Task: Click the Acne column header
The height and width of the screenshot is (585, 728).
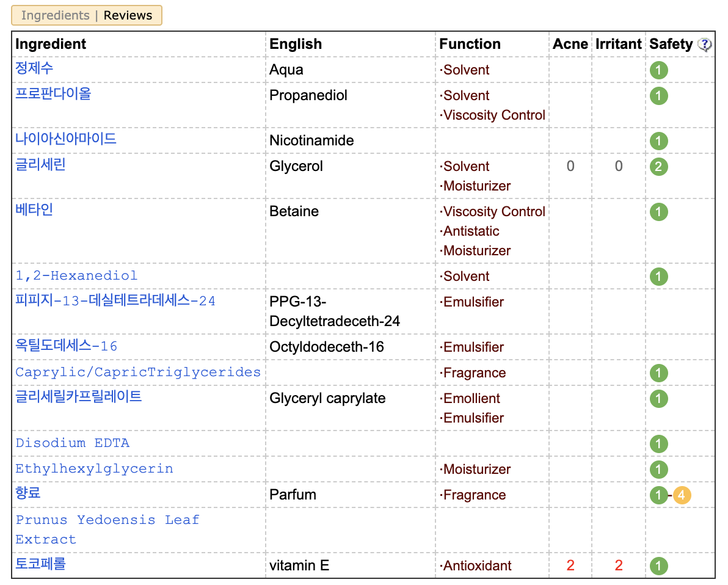Action: pyautogui.click(x=570, y=45)
